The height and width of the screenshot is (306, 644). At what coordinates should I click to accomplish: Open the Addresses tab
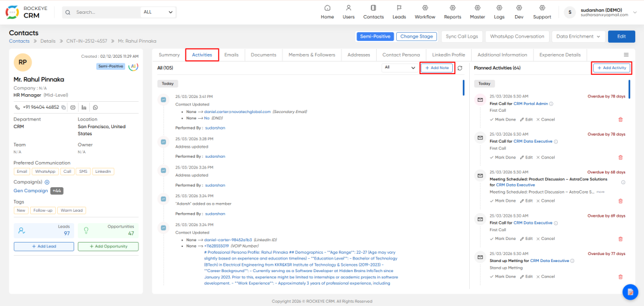pos(358,55)
